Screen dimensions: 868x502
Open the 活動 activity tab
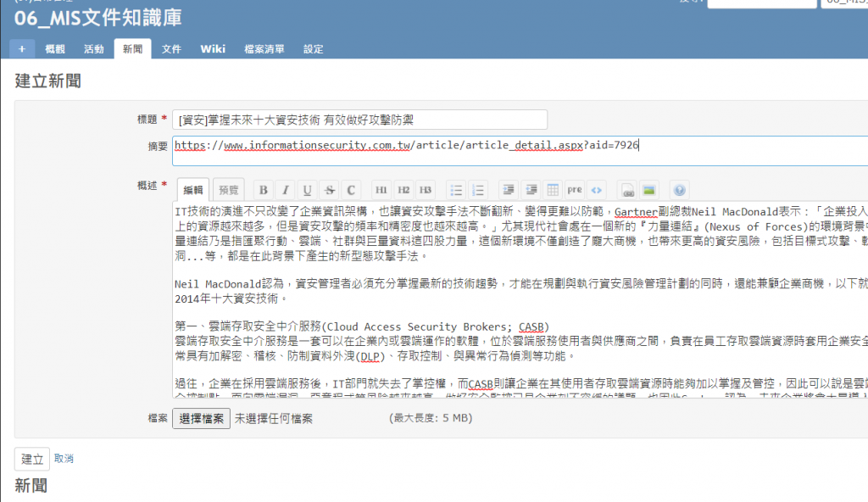[93, 49]
